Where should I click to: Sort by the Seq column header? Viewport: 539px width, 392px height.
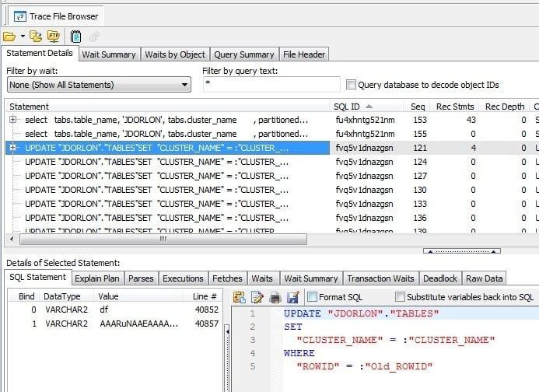pyautogui.click(x=418, y=107)
